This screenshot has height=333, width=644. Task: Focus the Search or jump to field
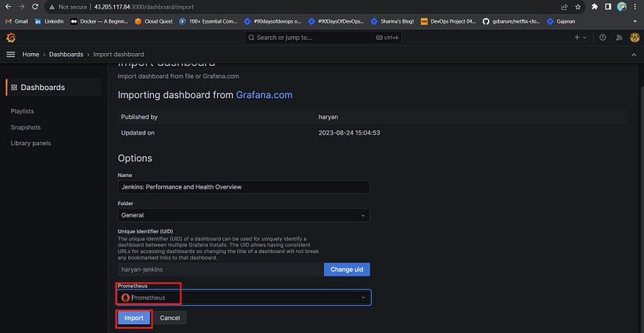click(323, 38)
